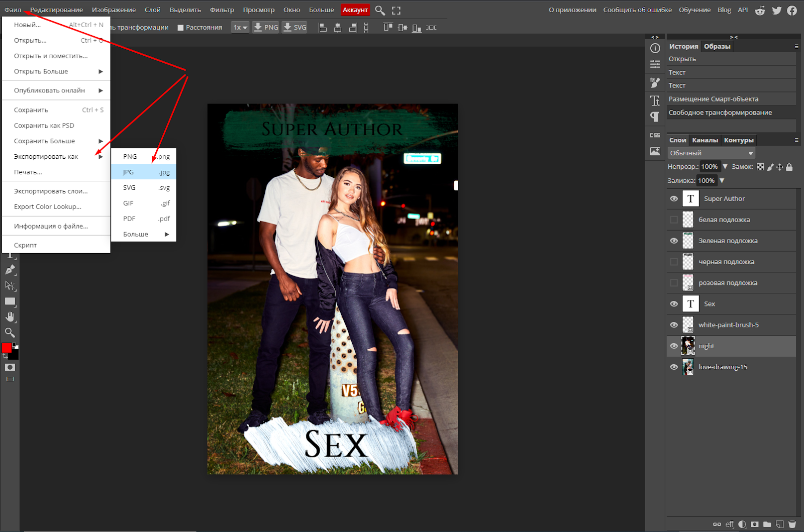Select the Pen tool in left toolbar
The height and width of the screenshot is (532, 804).
click(10, 270)
